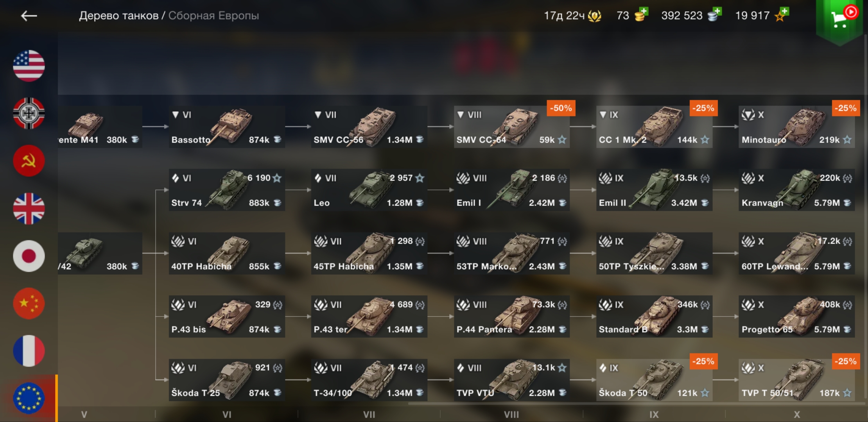Click the Дерево танков breadcrumb link
The width and height of the screenshot is (868, 422).
tap(119, 16)
